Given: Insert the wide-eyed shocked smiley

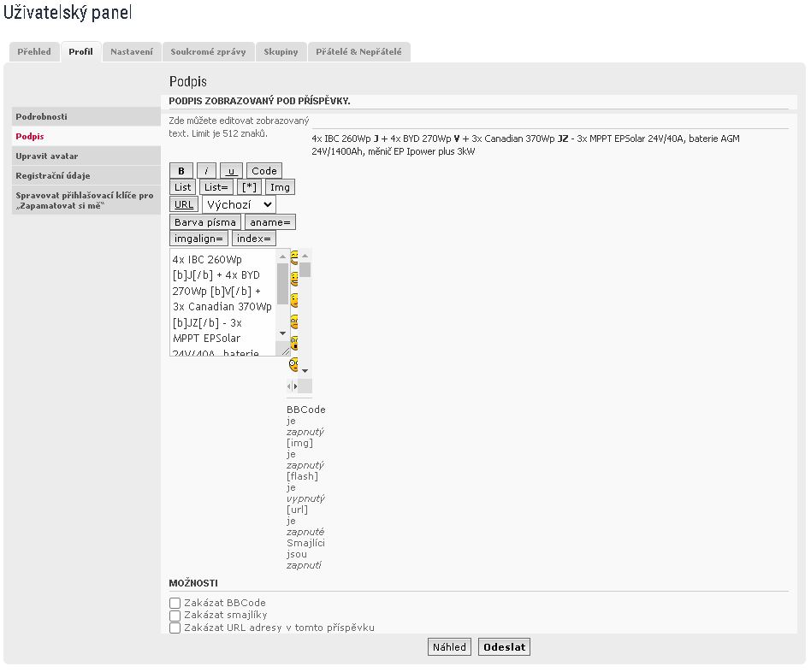Looking at the screenshot, I should pos(293,364).
